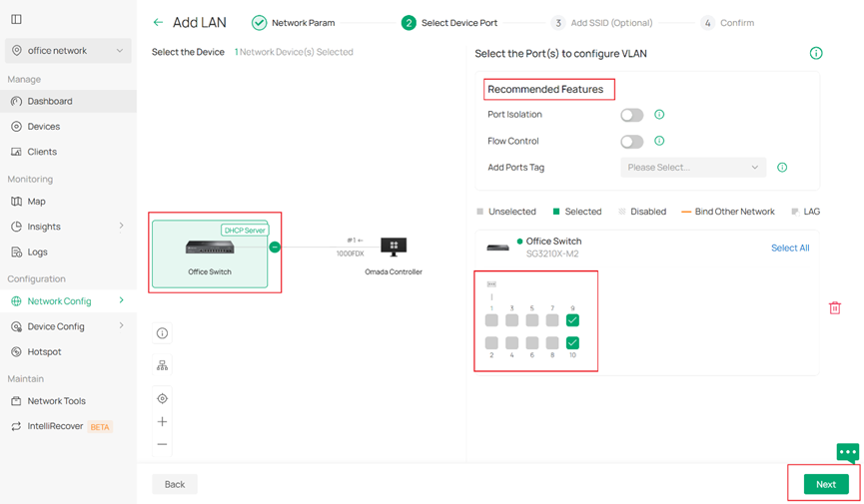
Task: Open Insights in the sidebar
Action: [x=44, y=227]
